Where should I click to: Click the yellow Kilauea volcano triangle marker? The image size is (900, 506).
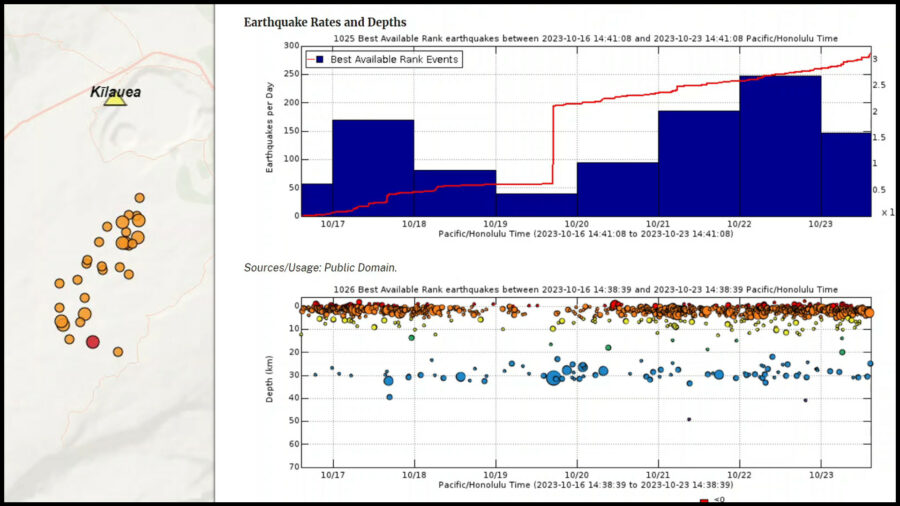point(115,99)
